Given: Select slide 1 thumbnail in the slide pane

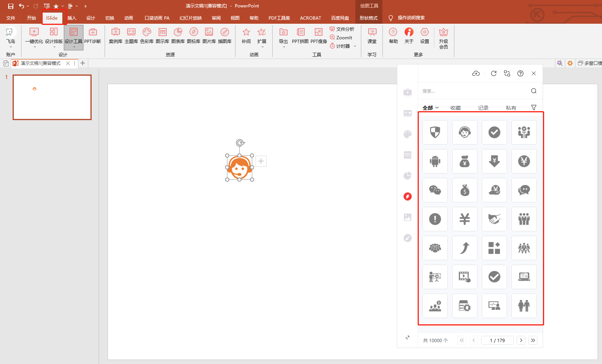Looking at the screenshot, I should pos(52,97).
